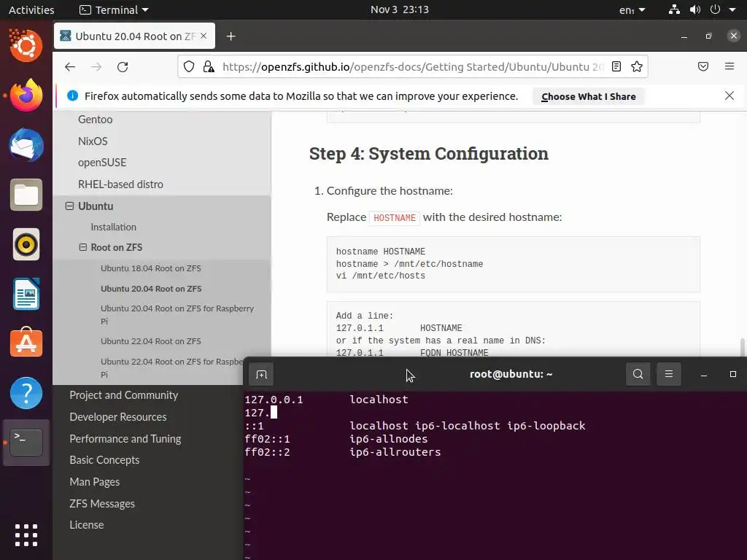Collapse the Root on ZFS sidebar section
The width and height of the screenshot is (747, 560).
pos(83,247)
